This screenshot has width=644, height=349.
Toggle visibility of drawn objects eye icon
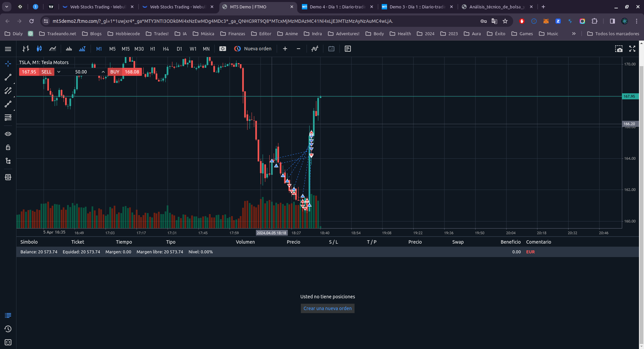8,134
